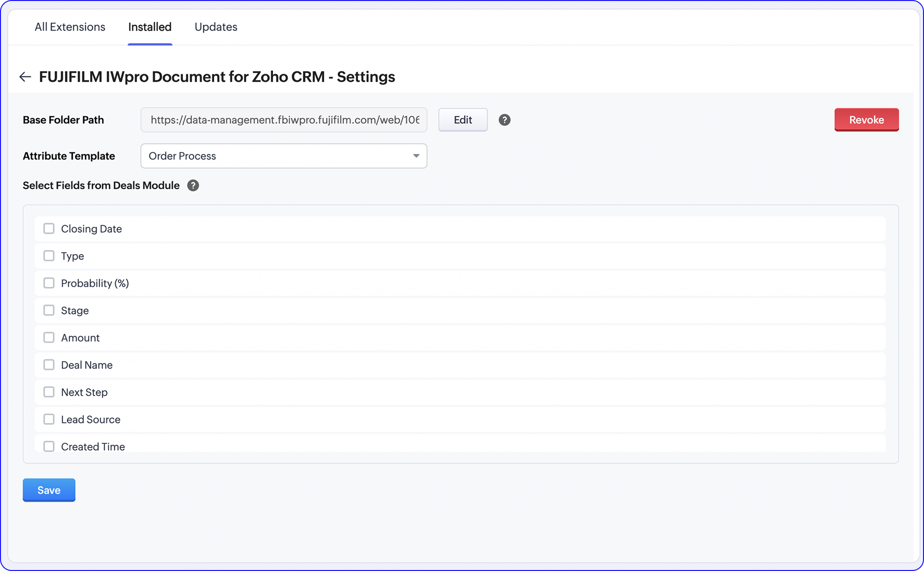Switch to the All Extensions tab
The width and height of the screenshot is (924, 571).
[70, 27]
